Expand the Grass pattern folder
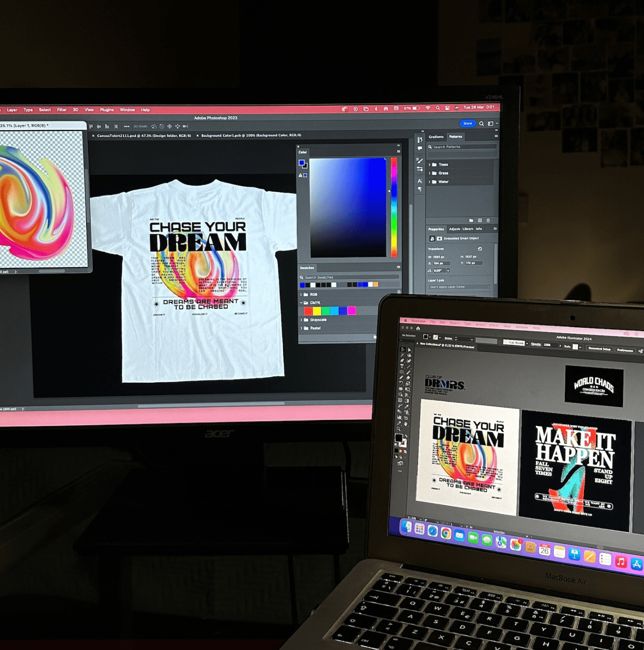Viewport: 644px width, 650px height. coord(429,173)
